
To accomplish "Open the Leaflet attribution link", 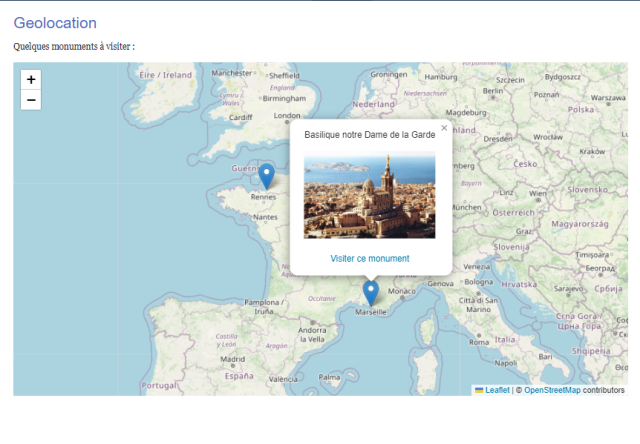I will [x=497, y=390].
